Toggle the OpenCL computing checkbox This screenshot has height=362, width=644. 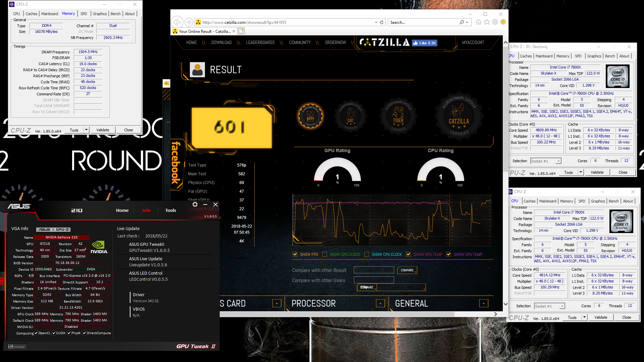(x=36, y=333)
